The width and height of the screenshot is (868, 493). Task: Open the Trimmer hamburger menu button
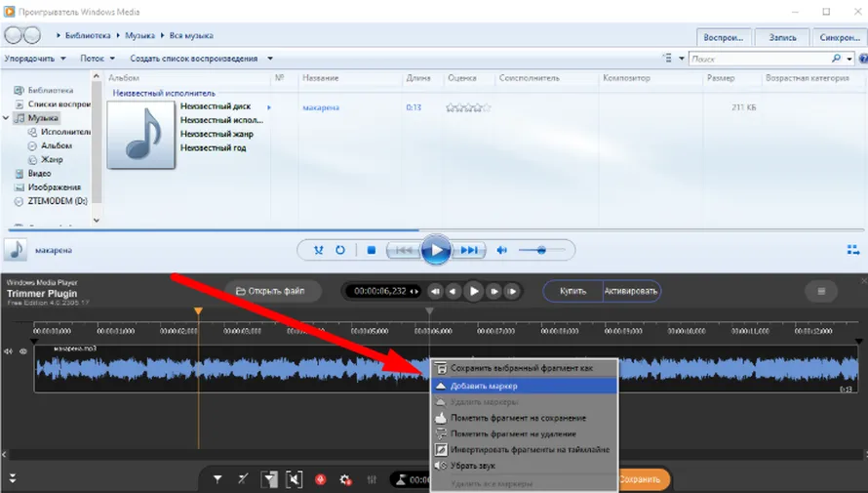pyautogui.click(x=821, y=291)
